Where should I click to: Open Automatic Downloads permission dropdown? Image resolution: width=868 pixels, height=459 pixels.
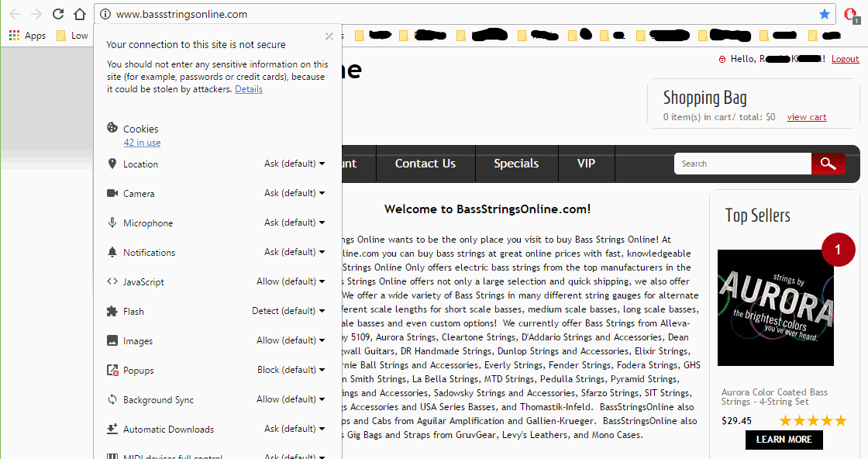click(x=294, y=429)
